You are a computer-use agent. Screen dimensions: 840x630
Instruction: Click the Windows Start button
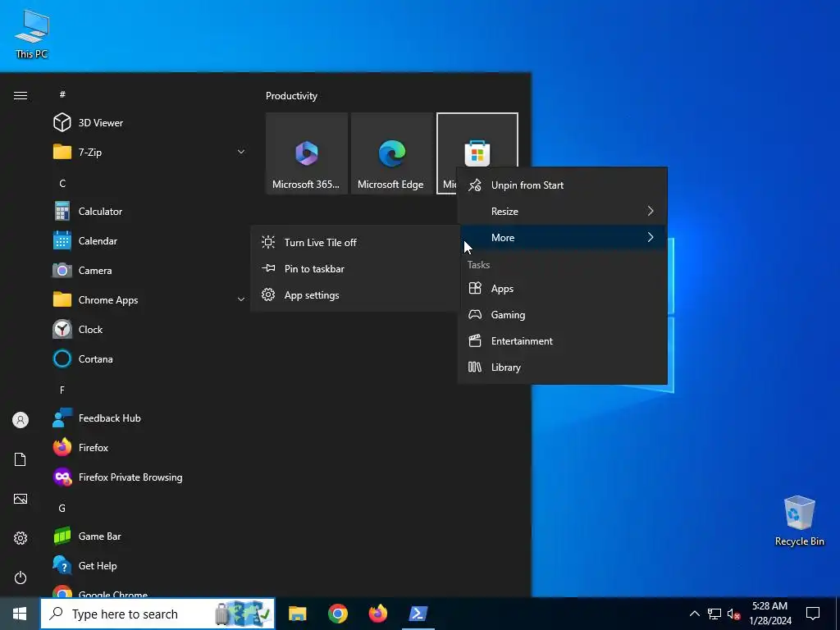point(20,614)
